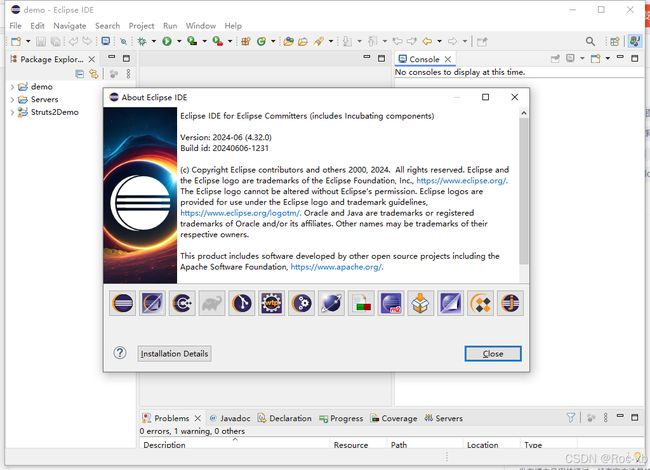The image size is (650, 470).
Task: Click the Coverage launch icon in toolbar
Action: (x=192, y=41)
